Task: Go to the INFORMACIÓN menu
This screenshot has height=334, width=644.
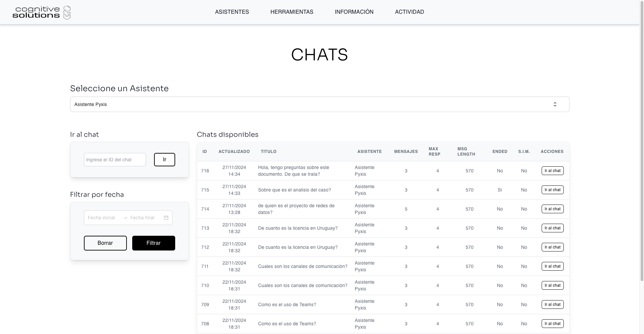Action: tap(354, 12)
